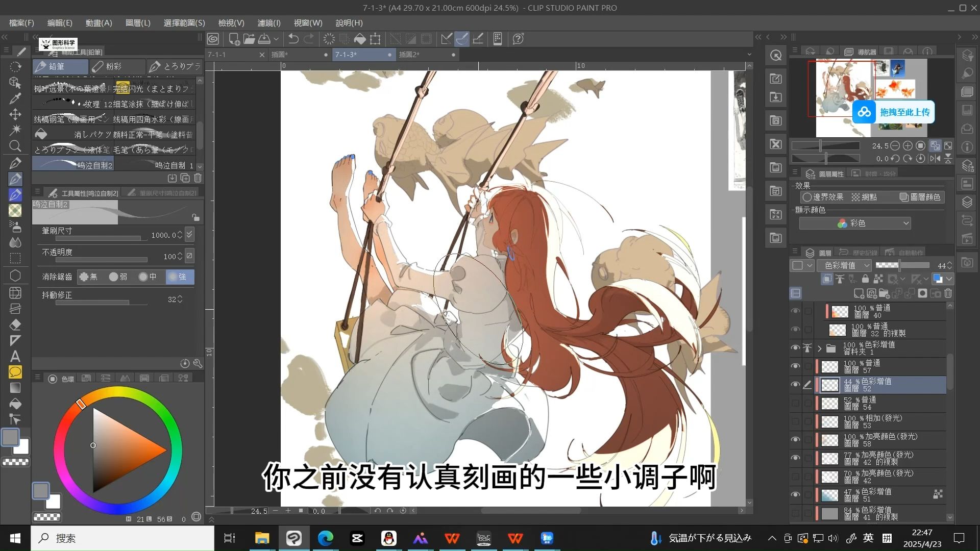Choose the 呜泣自制 1 brush
The width and height of the screenshot is (980, 551).
click(155, 165)
